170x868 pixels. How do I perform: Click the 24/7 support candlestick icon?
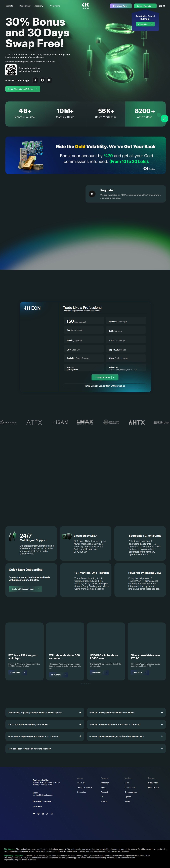click(13, 536)
